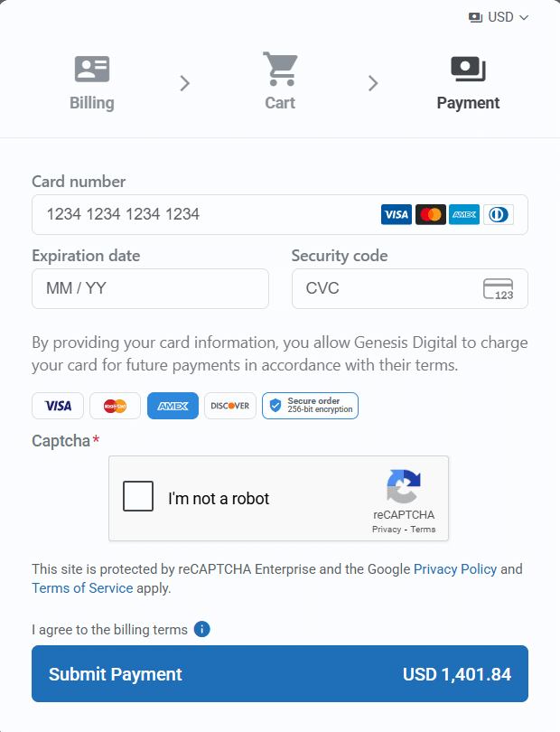
Task: Open the USD currency dropdown
Action: tap(499, 17)
